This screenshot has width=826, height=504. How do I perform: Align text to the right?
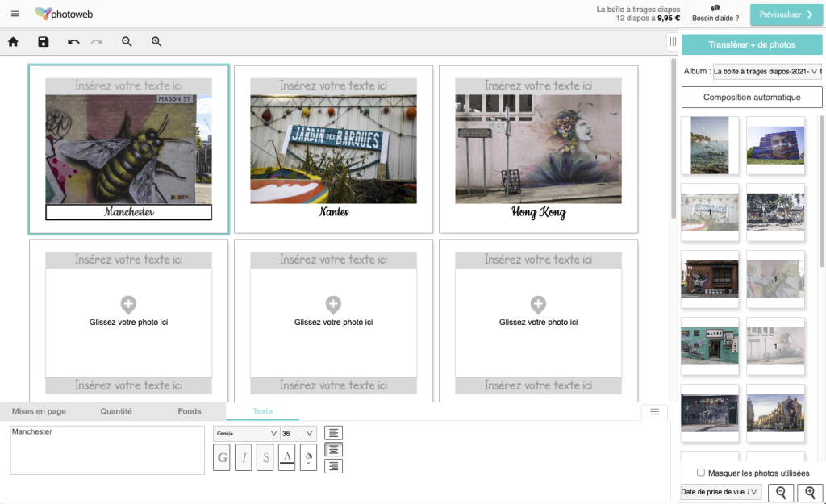[333, 466]
